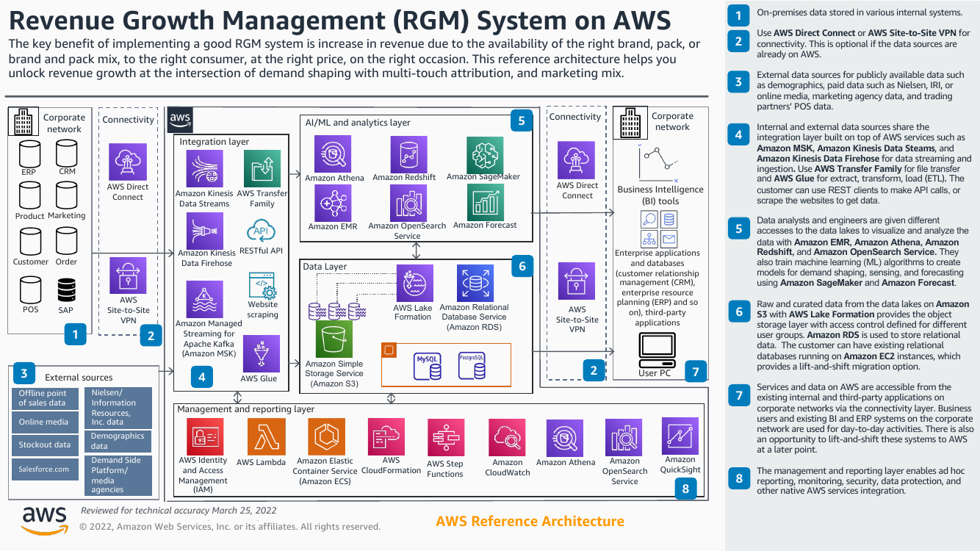
Task: Click the magnifier icon under BI tools
Action: click(x=649, y=219)
